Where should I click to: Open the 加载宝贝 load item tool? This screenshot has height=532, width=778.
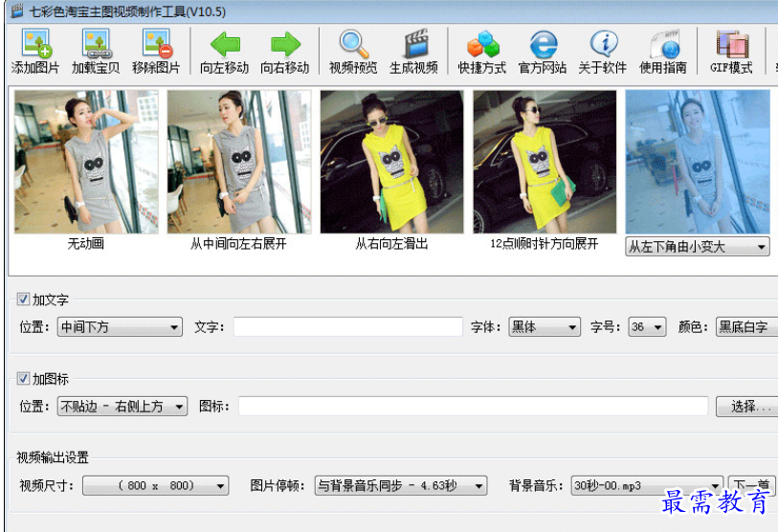(96, 51)
